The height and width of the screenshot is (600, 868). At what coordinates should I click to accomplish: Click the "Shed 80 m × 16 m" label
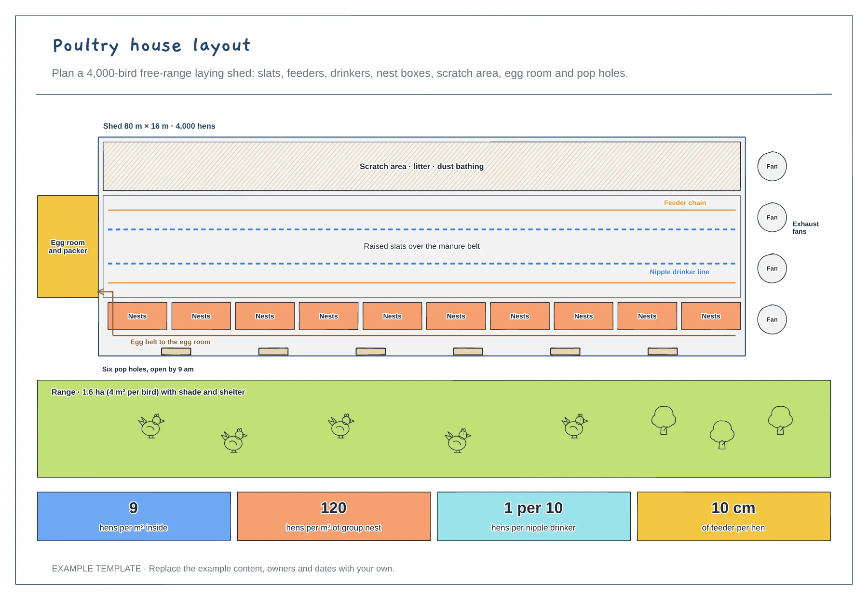pos(159,126)
